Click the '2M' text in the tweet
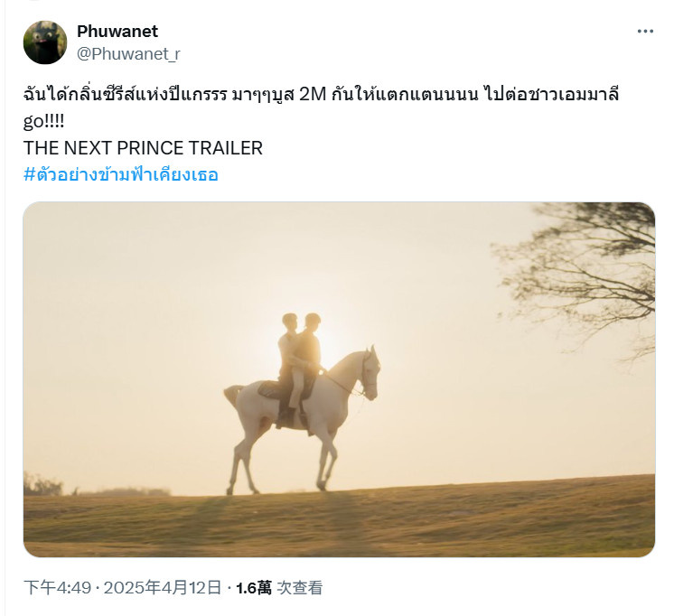The height and width of the screenshot is (616, 674). coord(313,94)
